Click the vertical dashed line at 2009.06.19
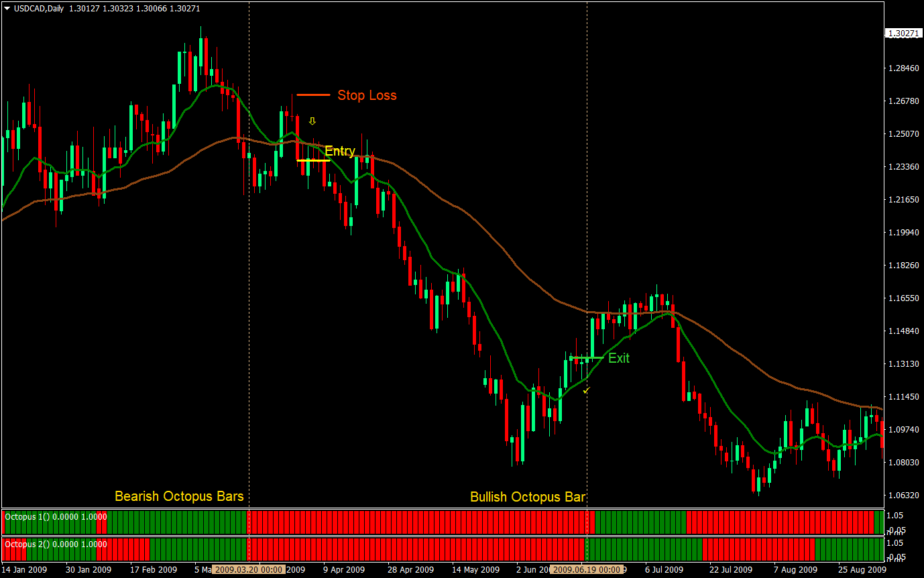 [588, 268]
